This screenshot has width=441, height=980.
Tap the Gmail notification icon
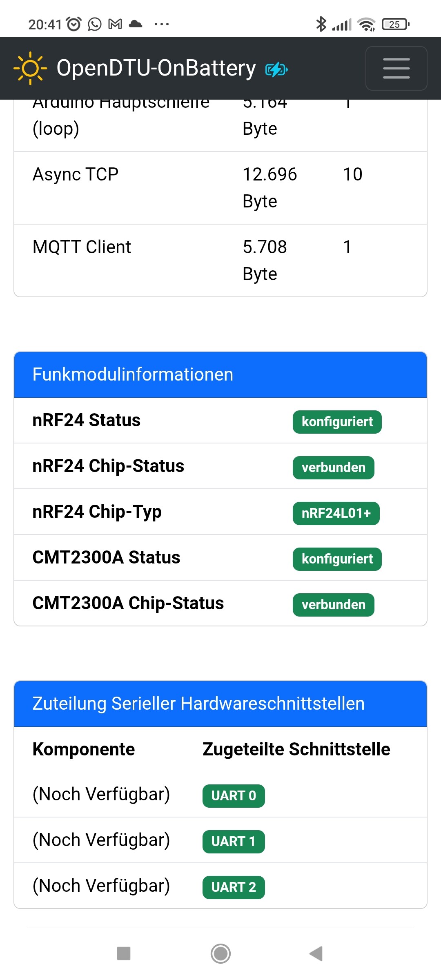(115, 24)
